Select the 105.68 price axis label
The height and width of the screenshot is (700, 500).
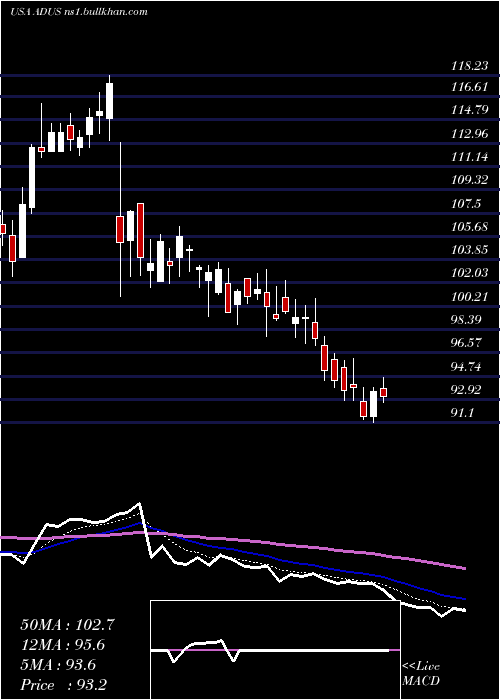(469, 227)
